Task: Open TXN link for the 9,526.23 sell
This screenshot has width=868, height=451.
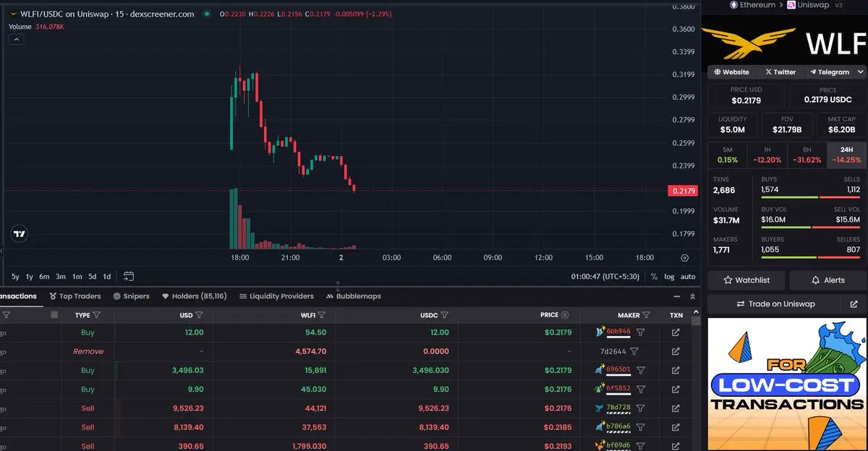Action: (676, 408)
